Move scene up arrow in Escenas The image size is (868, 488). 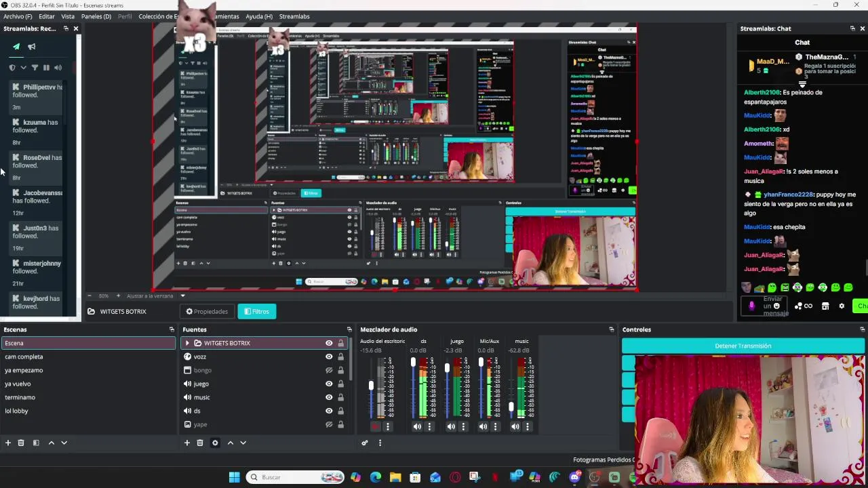click(x=51, y=443)
